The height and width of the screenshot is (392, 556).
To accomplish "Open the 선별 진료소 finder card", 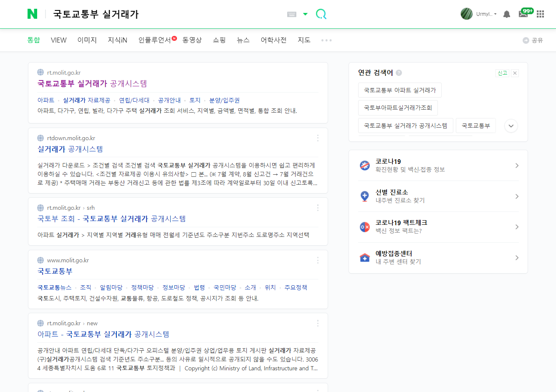I will [x=438, y=196].
